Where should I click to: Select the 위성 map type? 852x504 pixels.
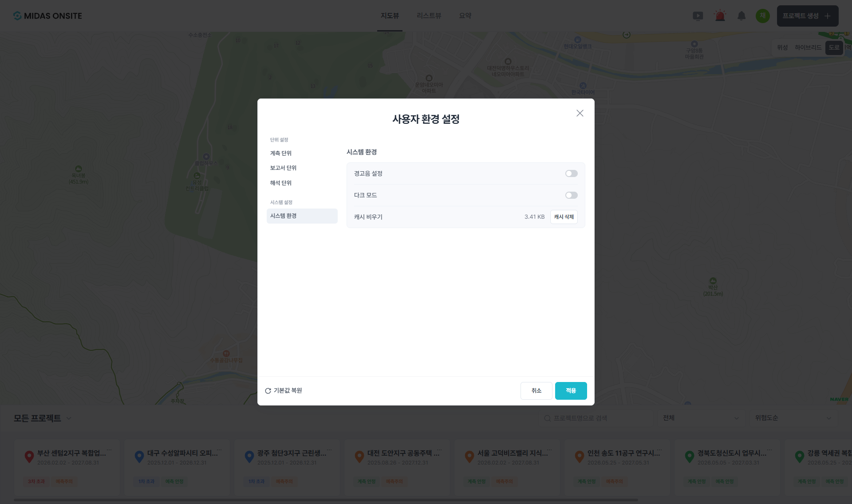[x=782, y=47]
